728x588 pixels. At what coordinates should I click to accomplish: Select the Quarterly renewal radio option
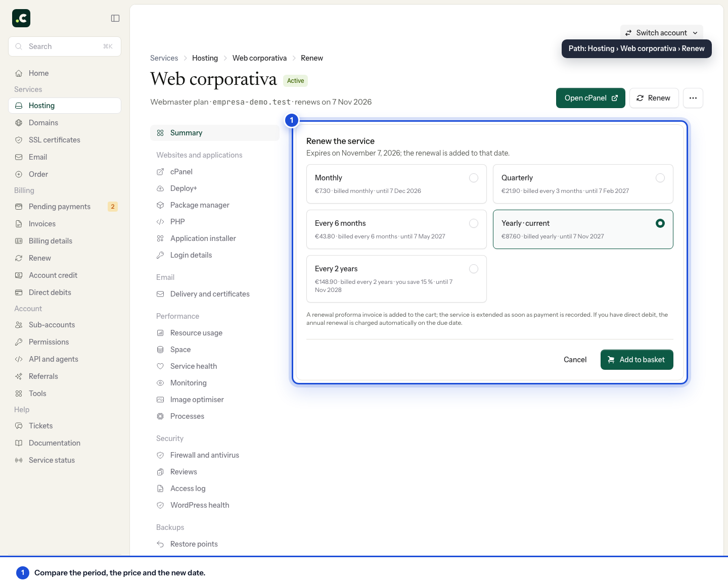pyautogui.click(x=660, y=178)
